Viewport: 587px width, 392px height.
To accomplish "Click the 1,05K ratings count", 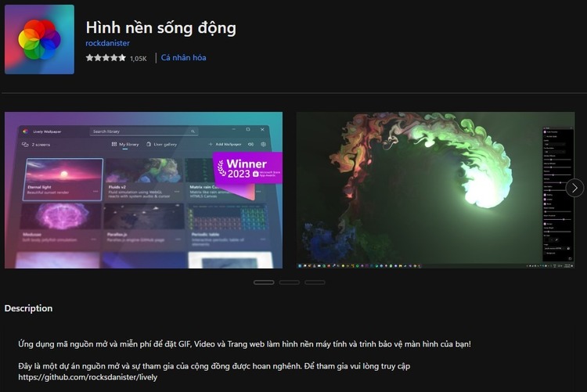I will 138,59.
